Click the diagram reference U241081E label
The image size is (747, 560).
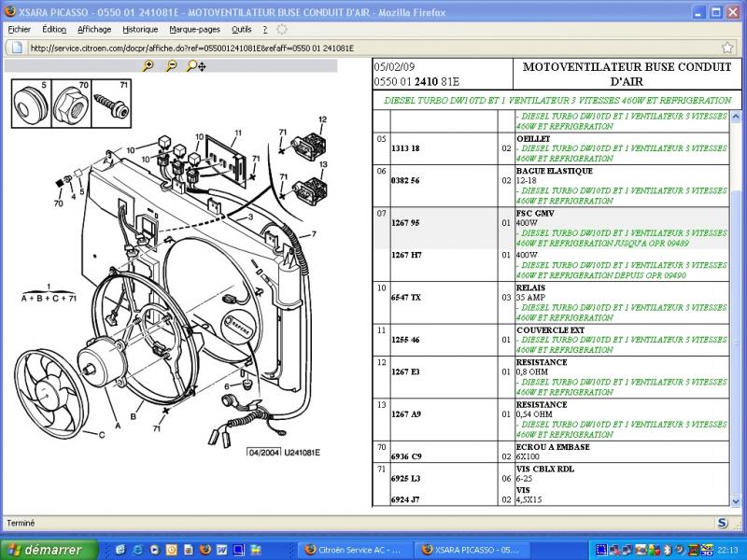pyautogui.click(x=302, y=453)
